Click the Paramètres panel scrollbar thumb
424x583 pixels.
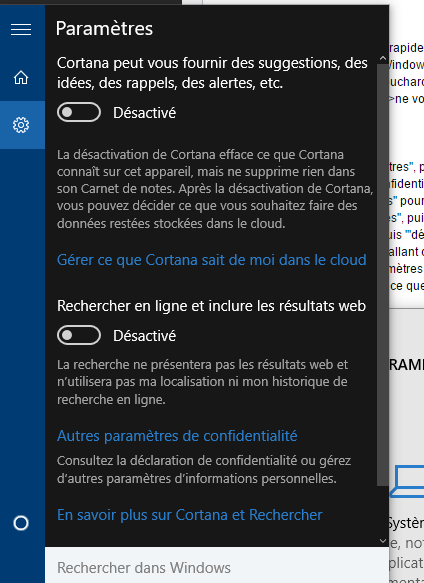tap(383, 275)
